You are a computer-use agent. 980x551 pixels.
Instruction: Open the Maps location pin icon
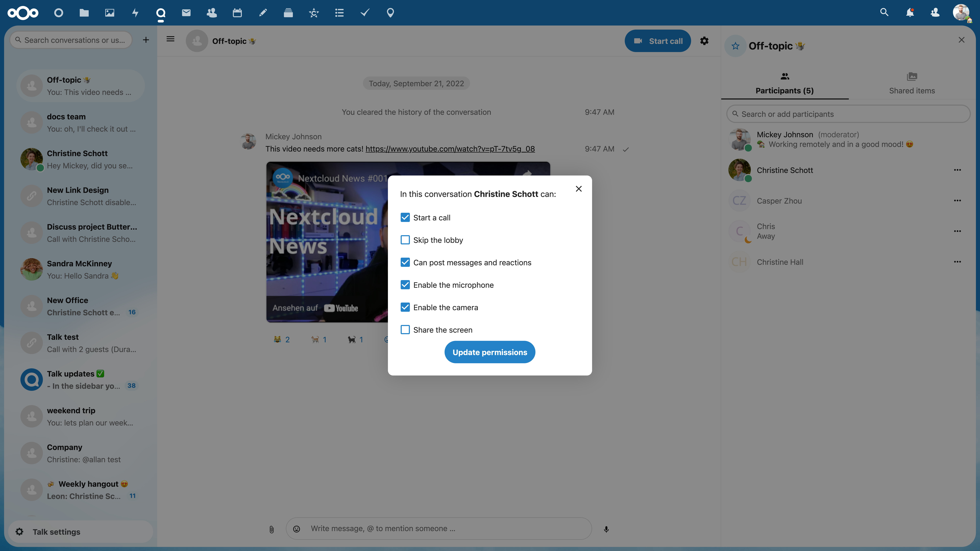(390, 13)
